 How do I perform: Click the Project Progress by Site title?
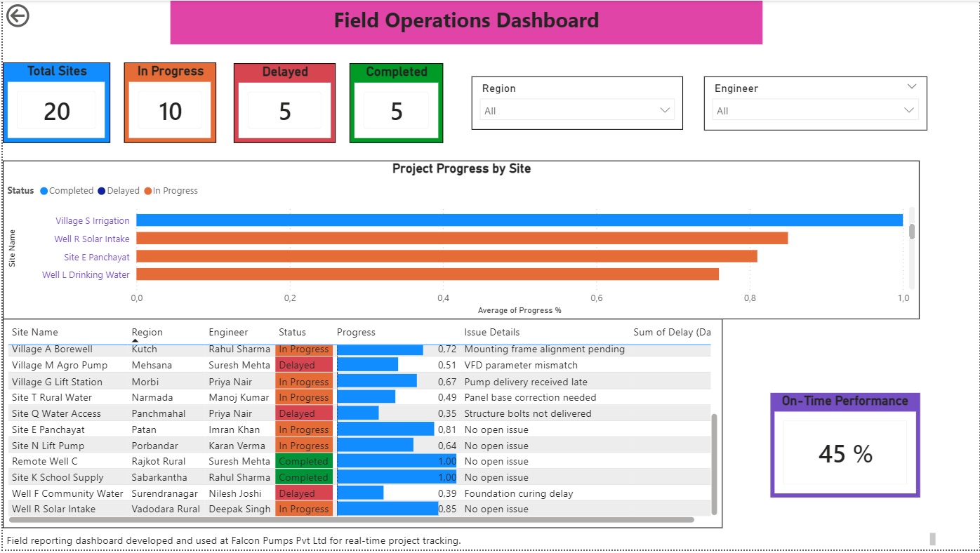click(461, 168)
